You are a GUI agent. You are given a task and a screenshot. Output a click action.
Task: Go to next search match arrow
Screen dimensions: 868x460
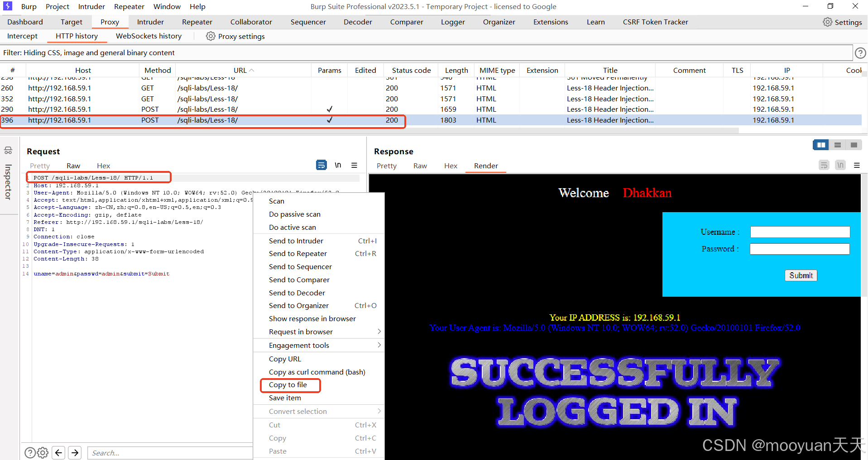click(75, 452)
